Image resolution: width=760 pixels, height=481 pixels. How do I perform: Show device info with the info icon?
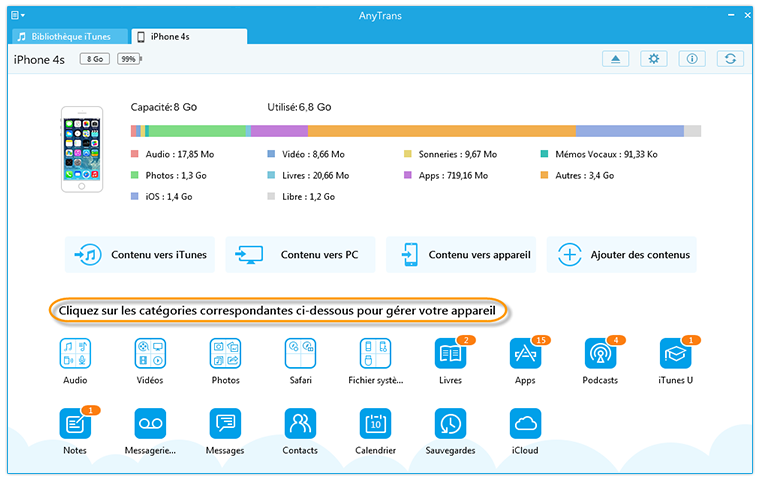692,59
